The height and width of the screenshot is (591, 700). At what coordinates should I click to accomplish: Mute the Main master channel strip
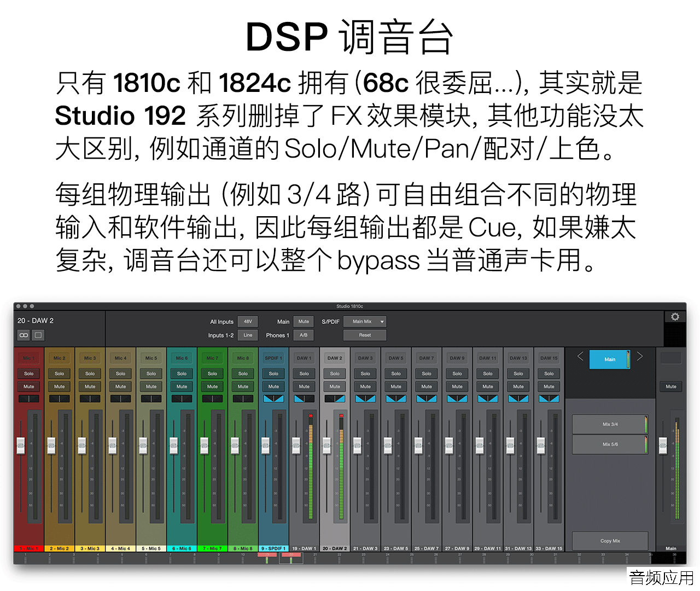click(671, 386)
